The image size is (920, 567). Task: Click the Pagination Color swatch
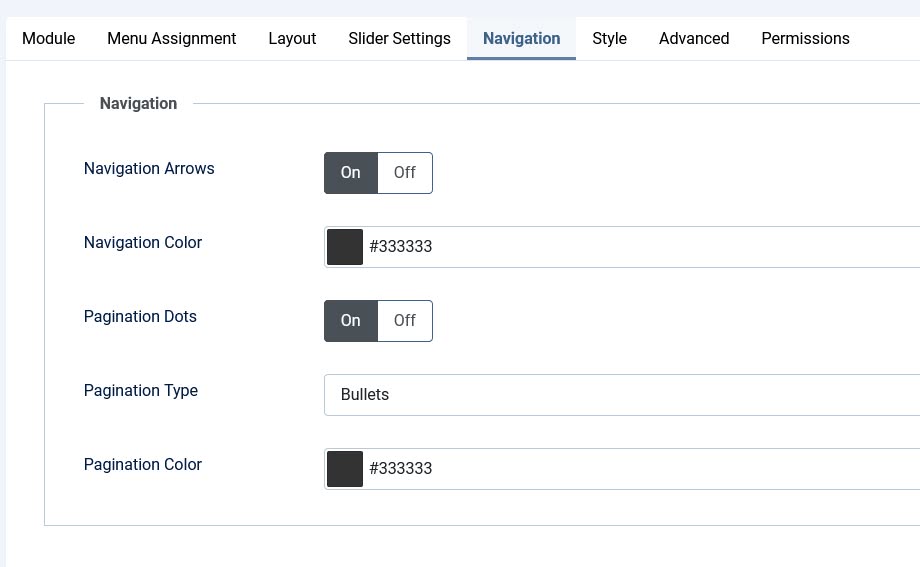345,469
